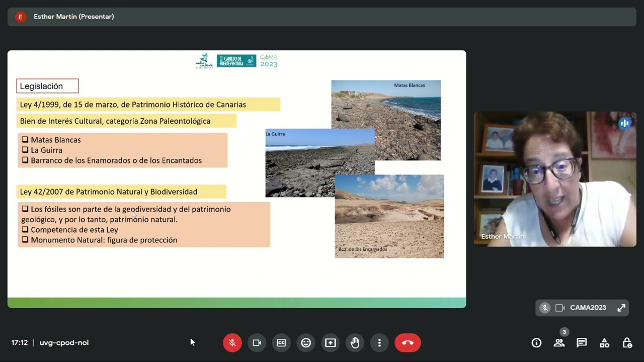Open the emoji reactions button
Viewport: 644px width, 362px height.
click(x=306, y=343)
